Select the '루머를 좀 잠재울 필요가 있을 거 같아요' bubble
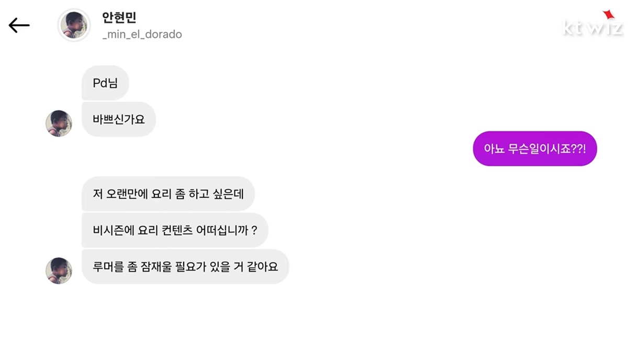 click(185, 267)
